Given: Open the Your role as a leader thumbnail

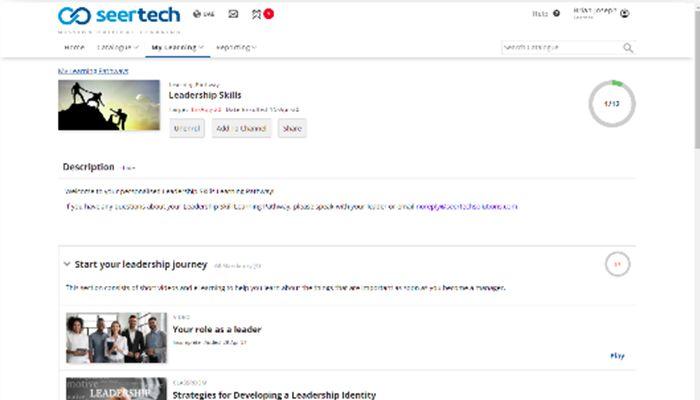Looking at the screenshot, I should point(117,338).
